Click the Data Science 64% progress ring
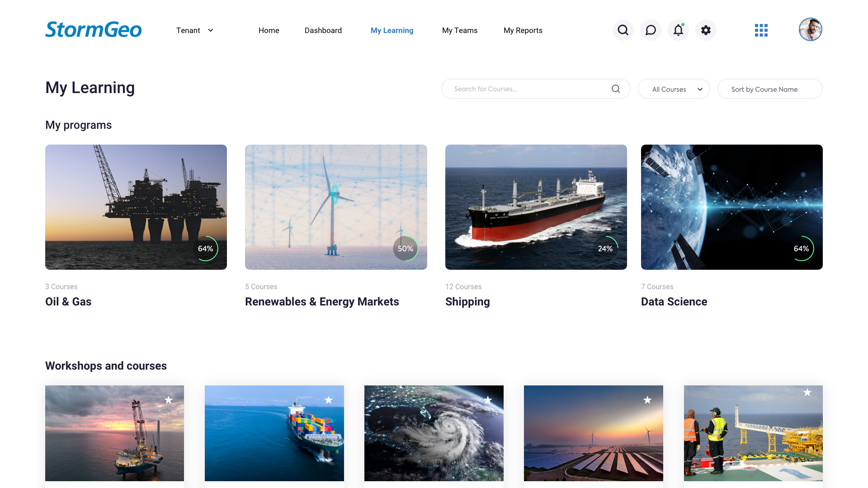This screenshot has width=868, height=488. pyautogui.click(x=801, y=249)
